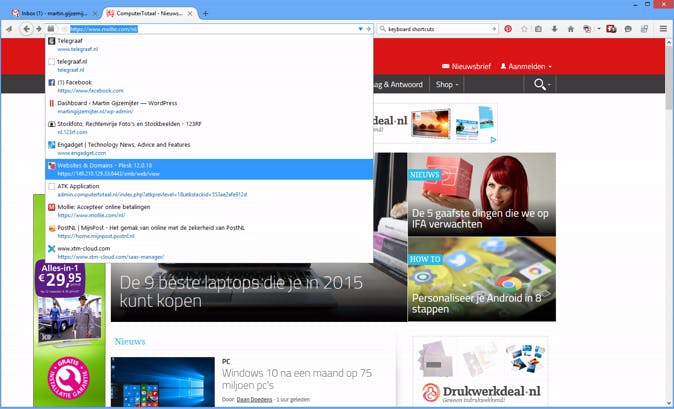Open De 9 beste laptops article
This screenshot has width=674, height=409.
click(241, 291)
